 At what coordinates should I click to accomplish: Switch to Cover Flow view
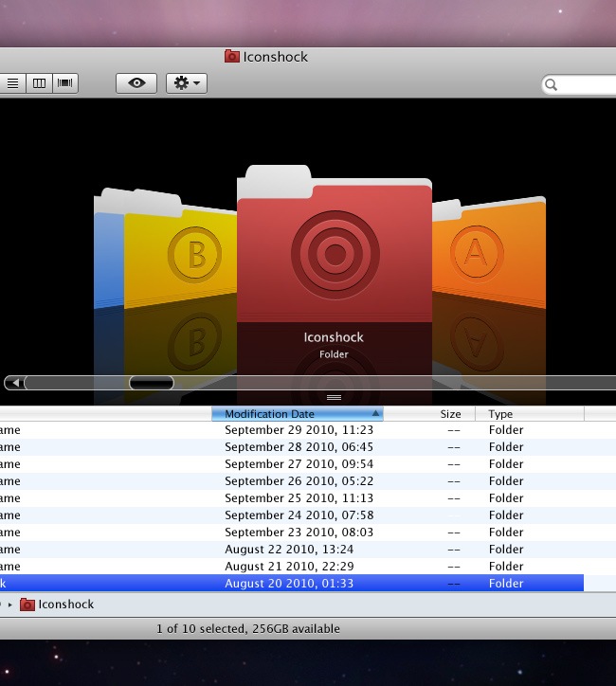click(65, 83)
